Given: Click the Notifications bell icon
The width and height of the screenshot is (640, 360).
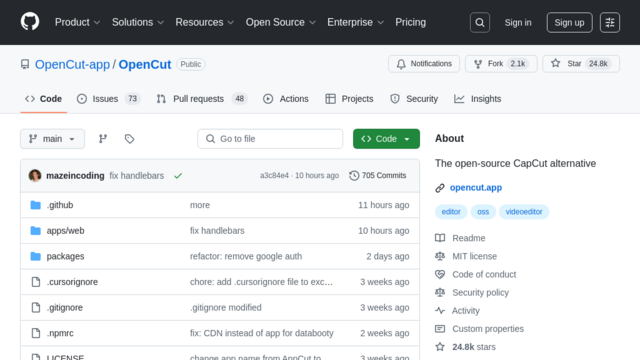Looking at the screenshot, I should coord(401,64).
